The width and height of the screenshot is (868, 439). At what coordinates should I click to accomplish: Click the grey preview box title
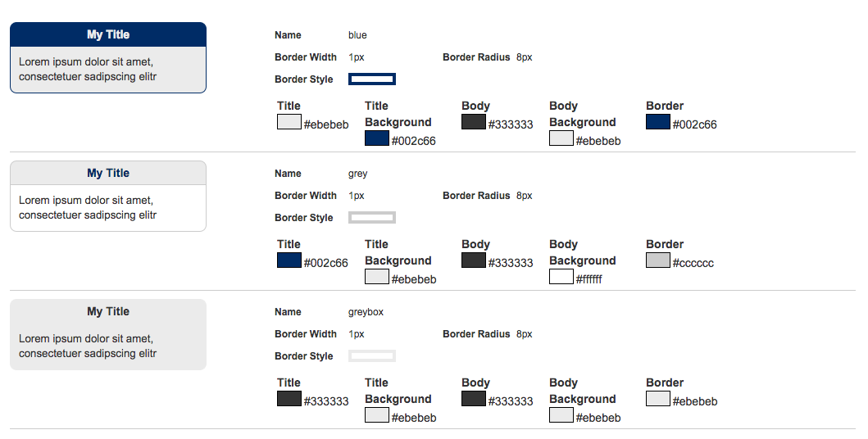(108, 173)
